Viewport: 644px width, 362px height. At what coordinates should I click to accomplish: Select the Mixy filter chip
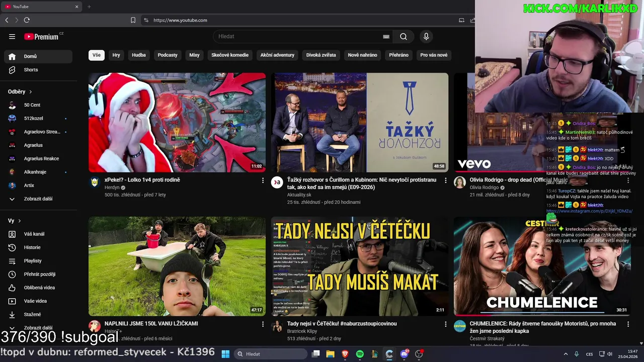[194, 55]
